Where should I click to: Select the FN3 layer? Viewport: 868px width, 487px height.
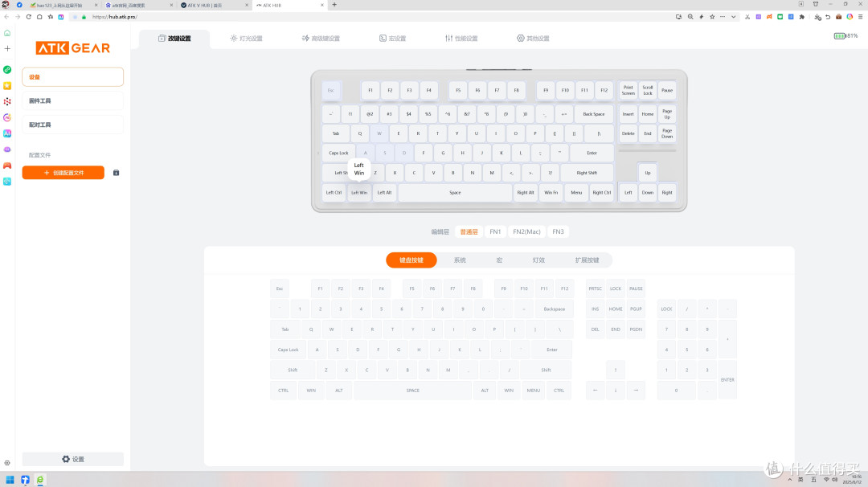(x=558, y=232)
